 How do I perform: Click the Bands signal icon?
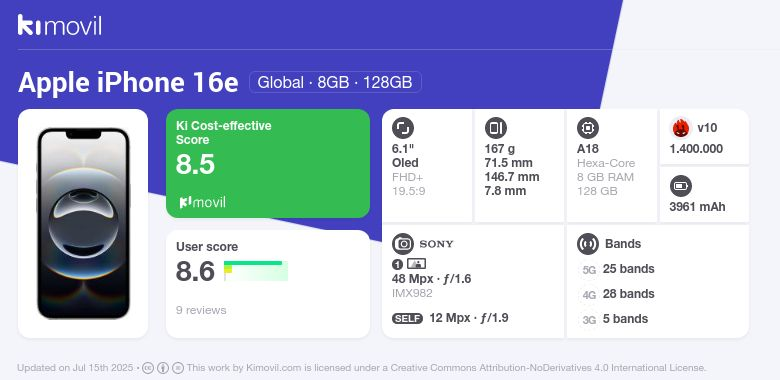pyautogui.click(x=588, y=244)
